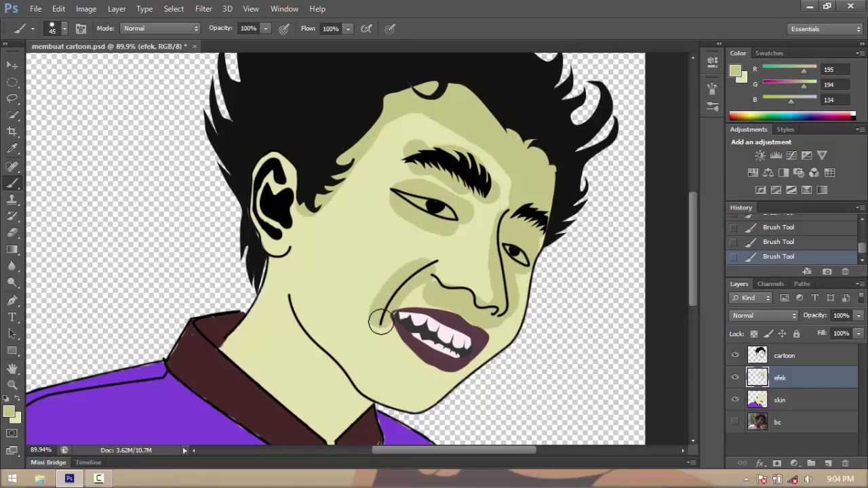
Task: Select the Lasso tool
Action: (12, 97)
